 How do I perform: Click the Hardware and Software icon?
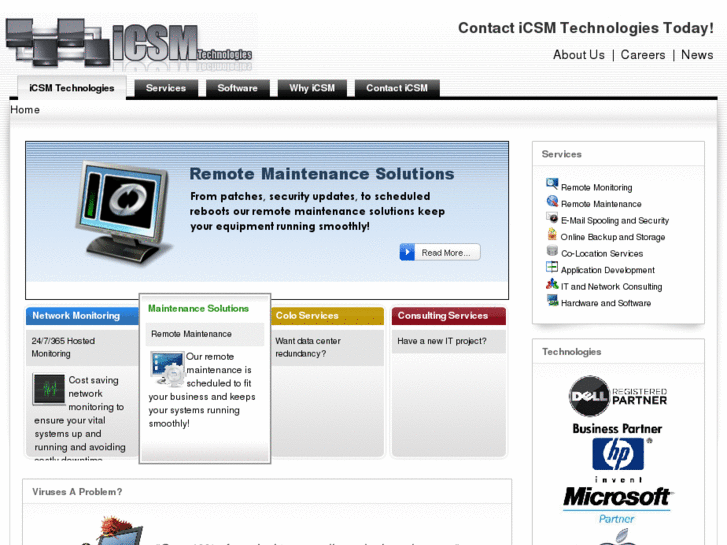pyautogui.click(x=552, y=300)
